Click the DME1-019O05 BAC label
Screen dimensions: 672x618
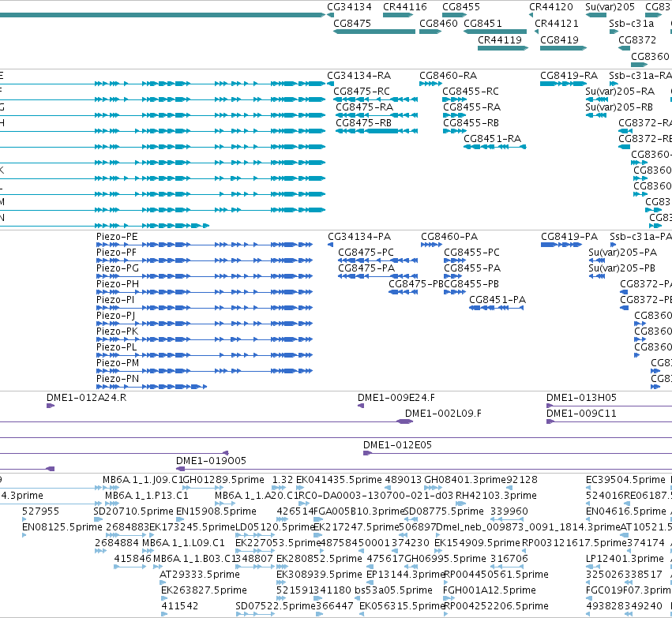coord(211,461)
